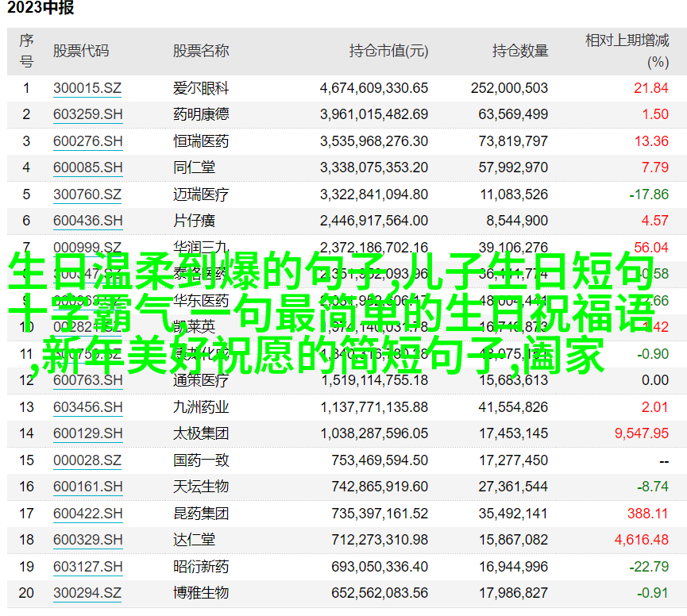Select the stock name 药明康德

[201, 114]
